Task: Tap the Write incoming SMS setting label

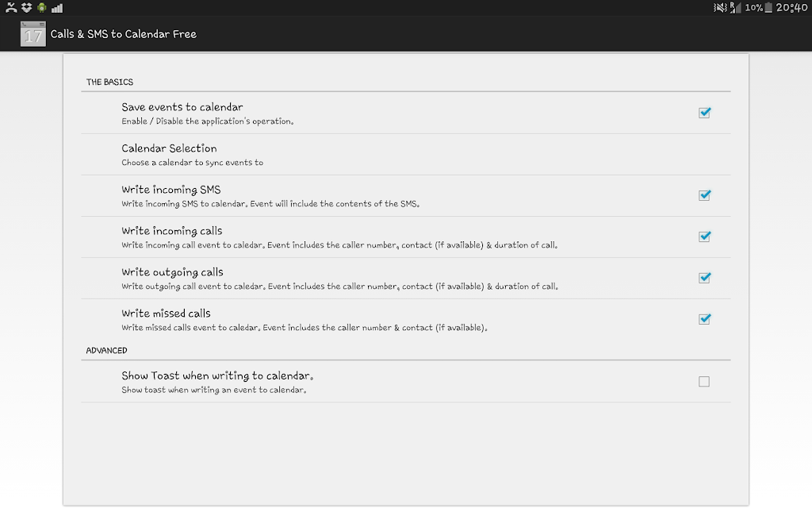Action: tap(171, 190)
